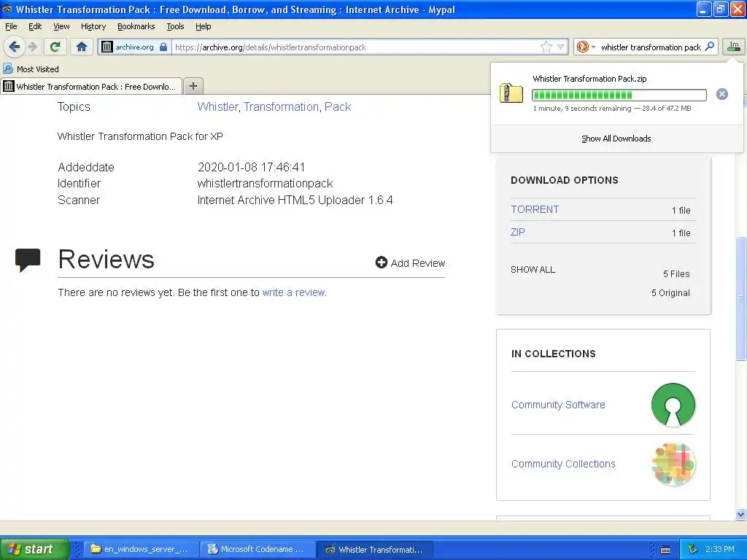The image size is (747, 560).
Task: Click the zip file icon in downloads panel
Action: pos(511,93)
